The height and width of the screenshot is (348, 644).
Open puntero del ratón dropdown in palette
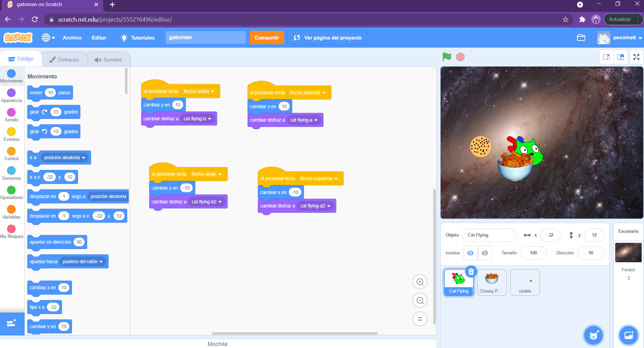[x=83, y=262]
